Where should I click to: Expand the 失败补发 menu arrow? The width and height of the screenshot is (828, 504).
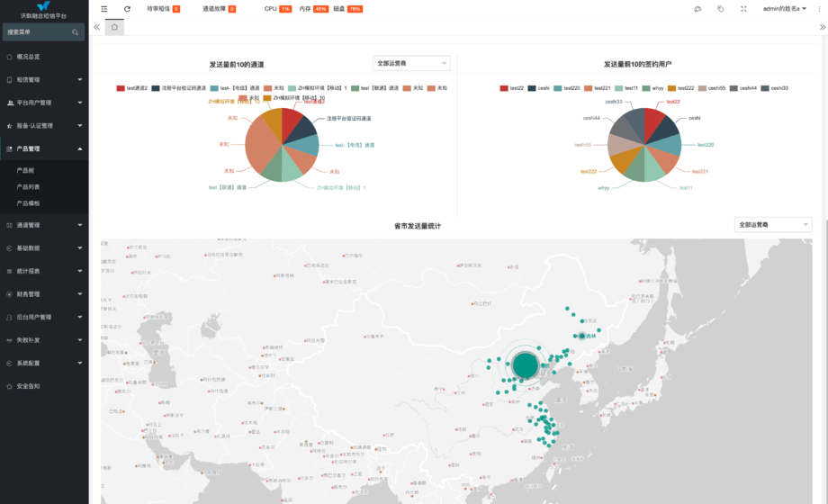click(80, 340)
